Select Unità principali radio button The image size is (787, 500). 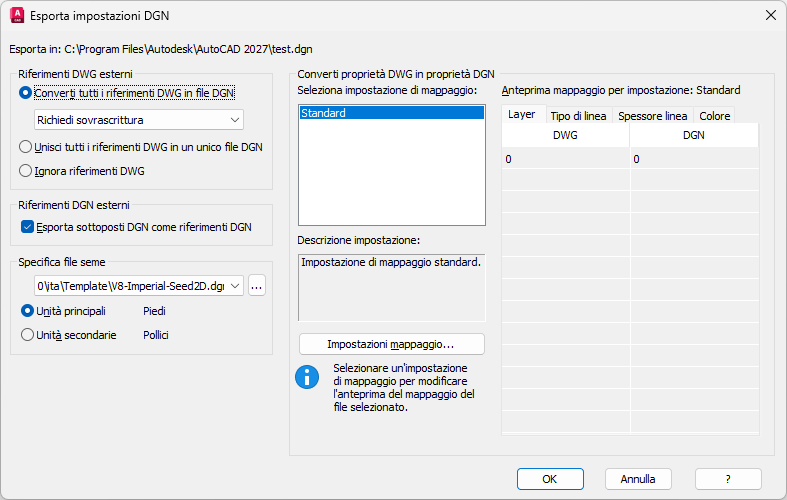coord(27,311)
